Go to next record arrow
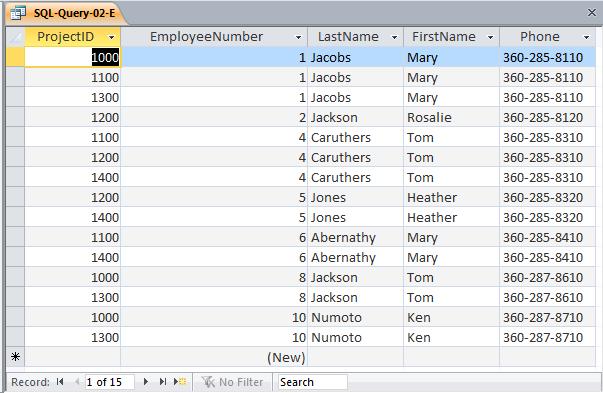 pos(146,382)
